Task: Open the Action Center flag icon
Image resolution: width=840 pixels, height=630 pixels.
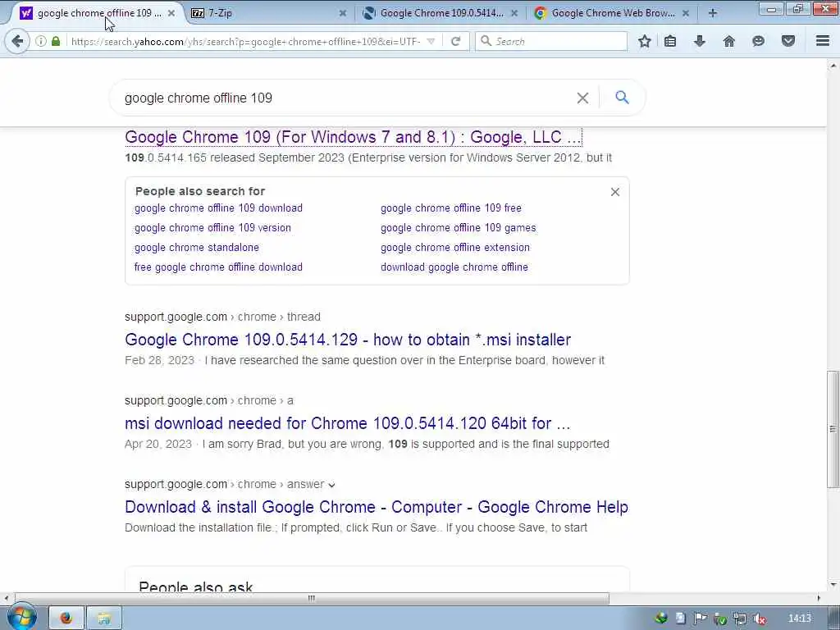Action: pyautogui.click(x=701, y=619)
